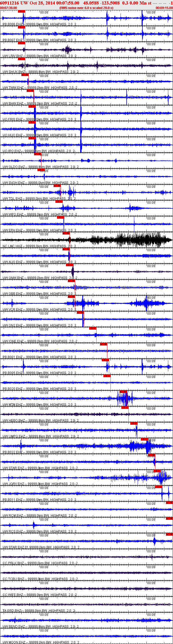This screenshot has height=644, width=173.
Task: Select the 'PB B005 EHZ' station label
Action: 13,373
